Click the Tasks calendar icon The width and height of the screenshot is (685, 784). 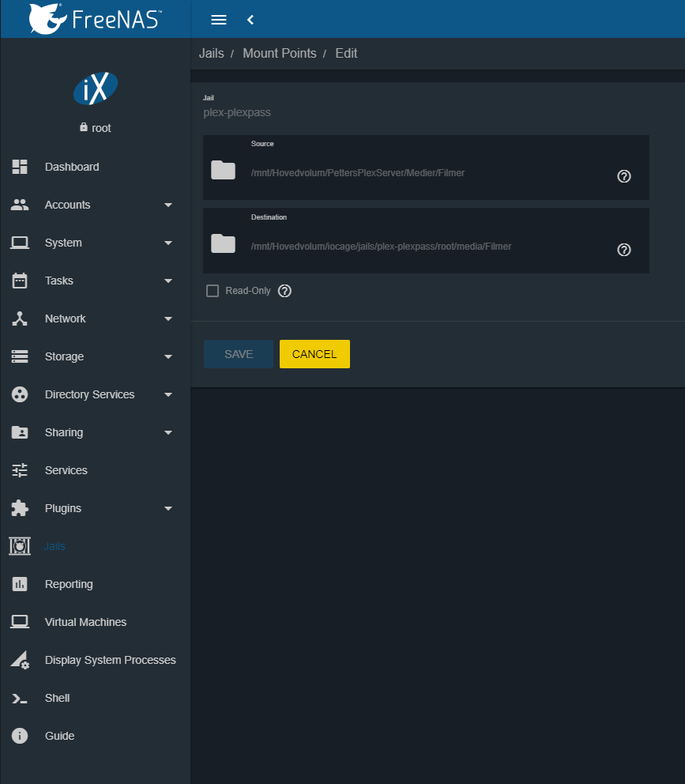point(20,281)
